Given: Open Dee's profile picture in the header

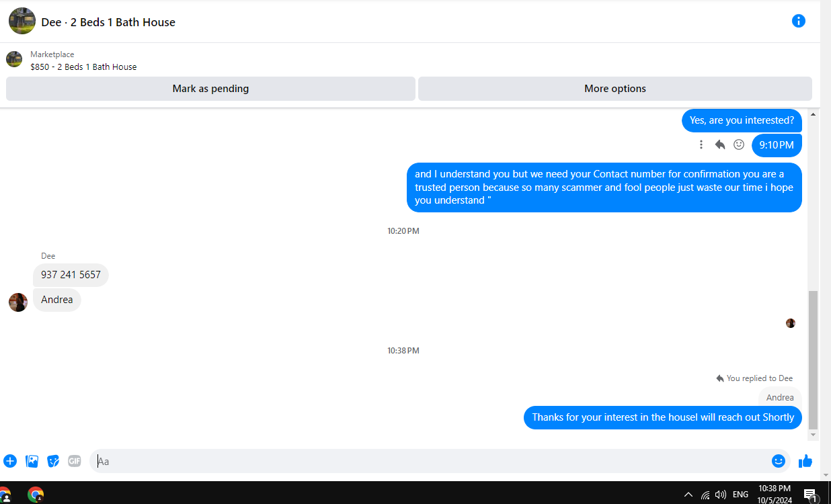Looking at the screenshot, I should click(x=22, y=22).
